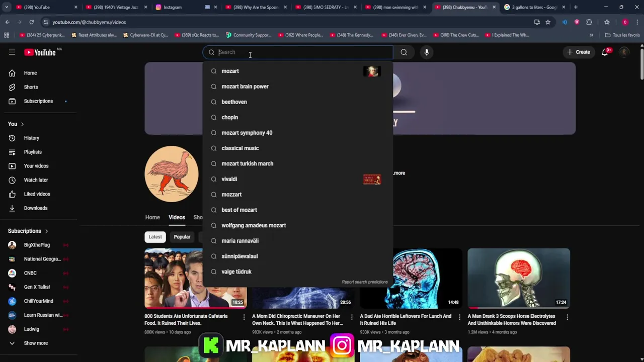The image size is (644, 362).
Task: Open ChillYourMind subscription channel
Action: pyautogui.click(x=38, y=301)
